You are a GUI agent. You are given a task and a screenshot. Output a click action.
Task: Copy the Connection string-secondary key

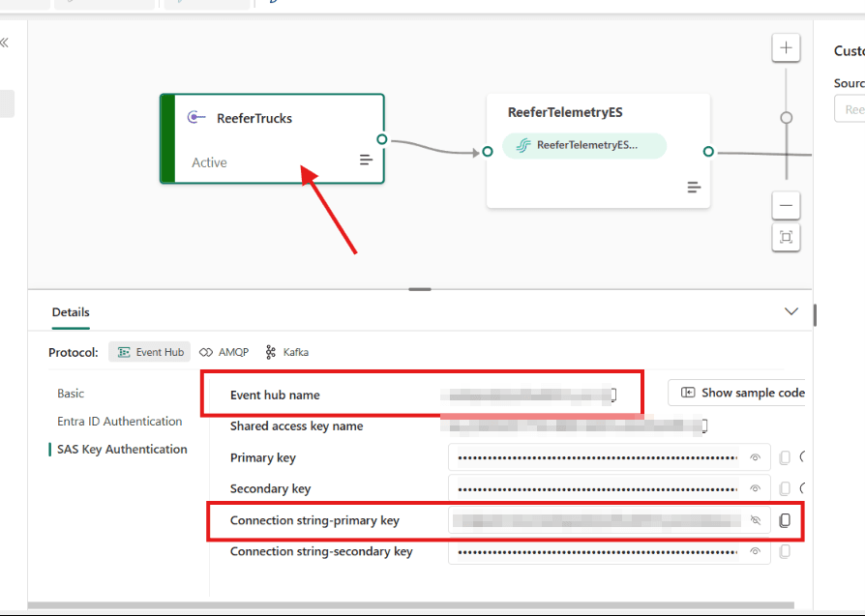tap(785, 551)
